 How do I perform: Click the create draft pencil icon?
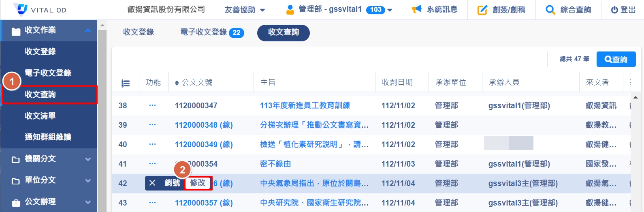pos(482,10)
